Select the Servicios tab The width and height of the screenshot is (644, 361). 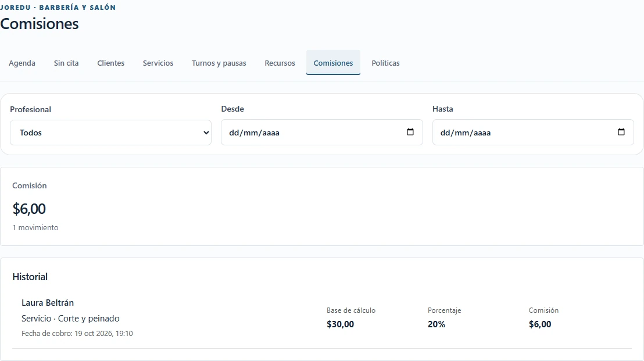coord(158,63)
